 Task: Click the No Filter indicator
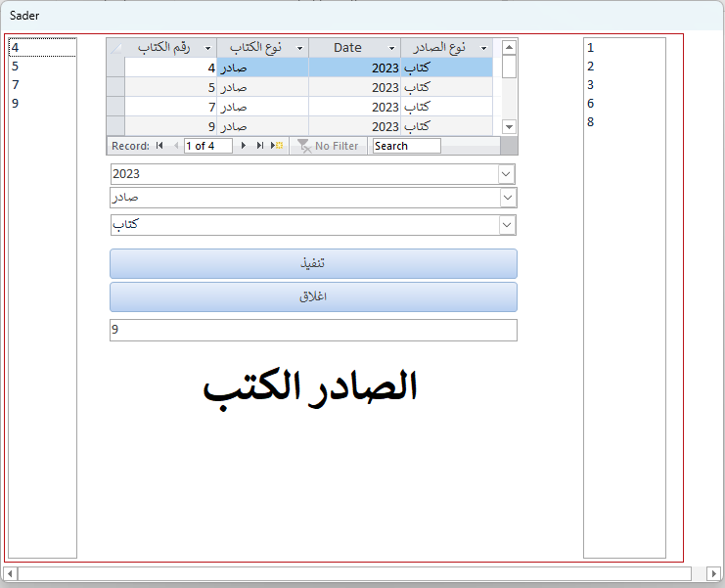[329, 146]
